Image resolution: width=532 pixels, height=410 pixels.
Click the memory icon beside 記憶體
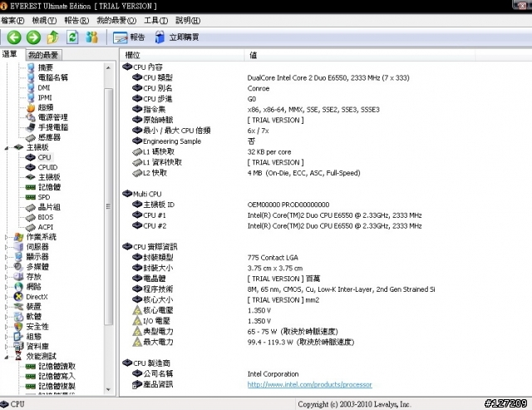point(31,187)
